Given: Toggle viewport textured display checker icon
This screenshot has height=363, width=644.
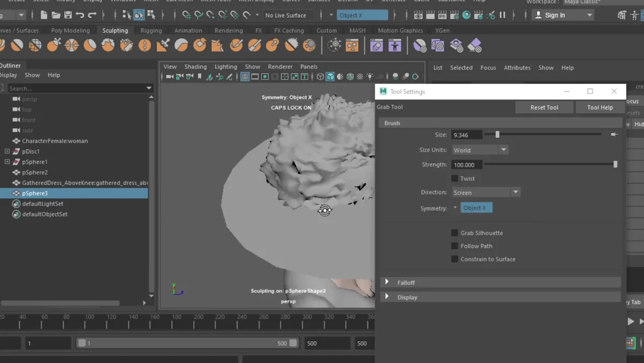Looking at the screenshot, I should (x=360, y=77).
